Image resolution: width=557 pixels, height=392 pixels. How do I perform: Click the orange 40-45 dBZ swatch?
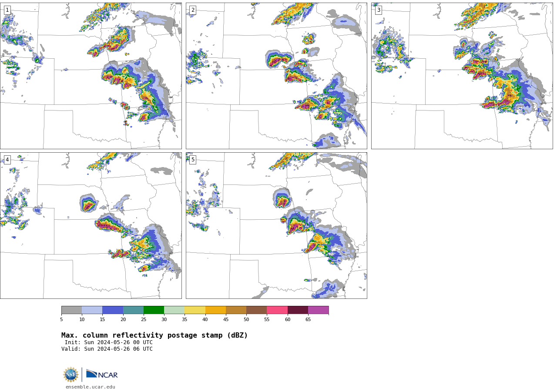(215, 310)
